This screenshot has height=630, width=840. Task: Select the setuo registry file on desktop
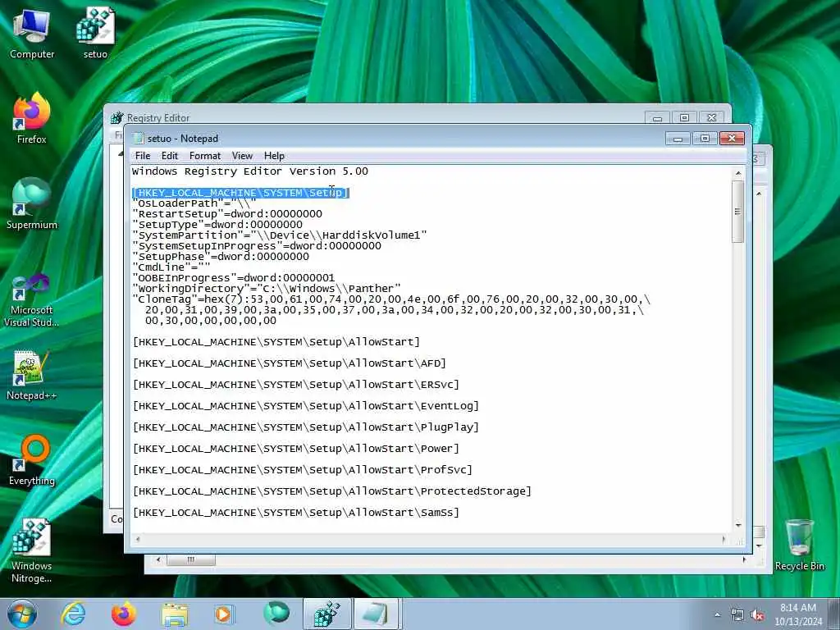95,34
